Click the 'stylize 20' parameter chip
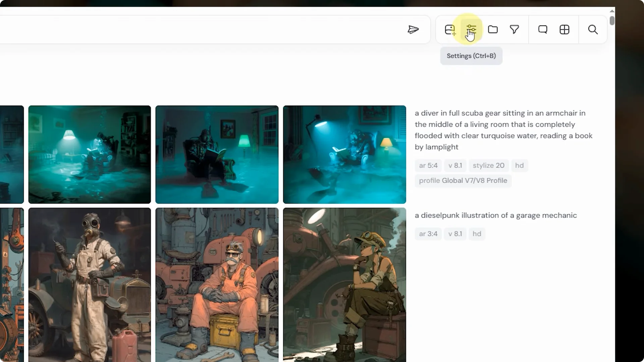Viewport: 644px width, 362px height. [488, 165]
